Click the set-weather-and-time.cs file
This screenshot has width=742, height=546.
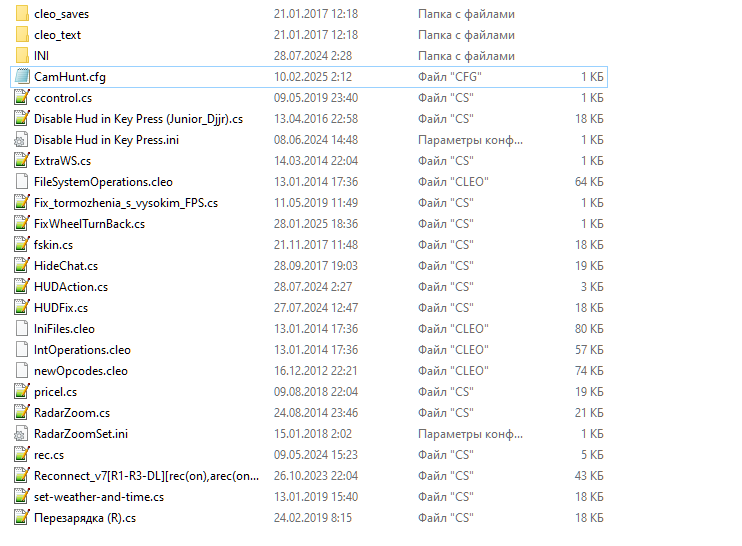pos(98,497)
